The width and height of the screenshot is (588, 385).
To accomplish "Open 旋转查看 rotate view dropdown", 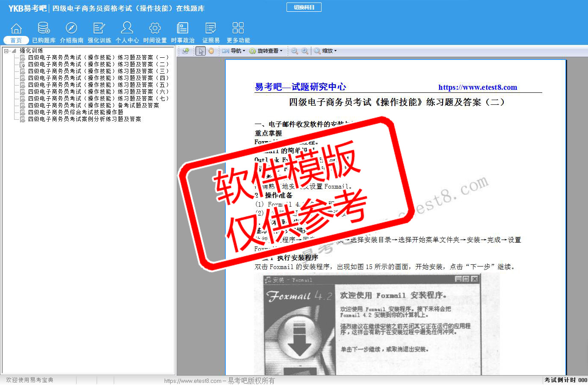I will point(266,51).
